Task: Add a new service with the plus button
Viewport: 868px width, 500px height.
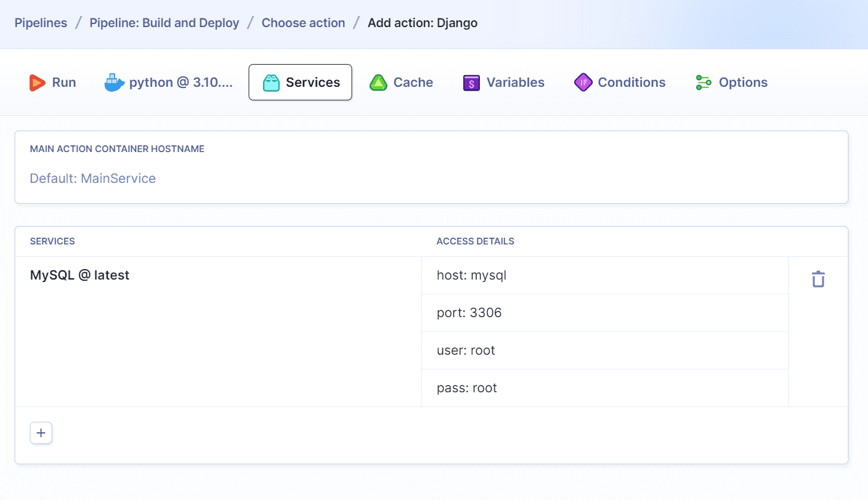Action: (x=41, y=433)
